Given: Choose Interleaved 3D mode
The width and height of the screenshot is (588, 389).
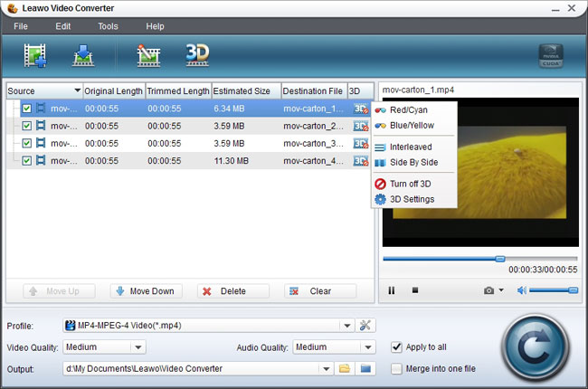Looking at the screenshot, I should tap(414, 147).
